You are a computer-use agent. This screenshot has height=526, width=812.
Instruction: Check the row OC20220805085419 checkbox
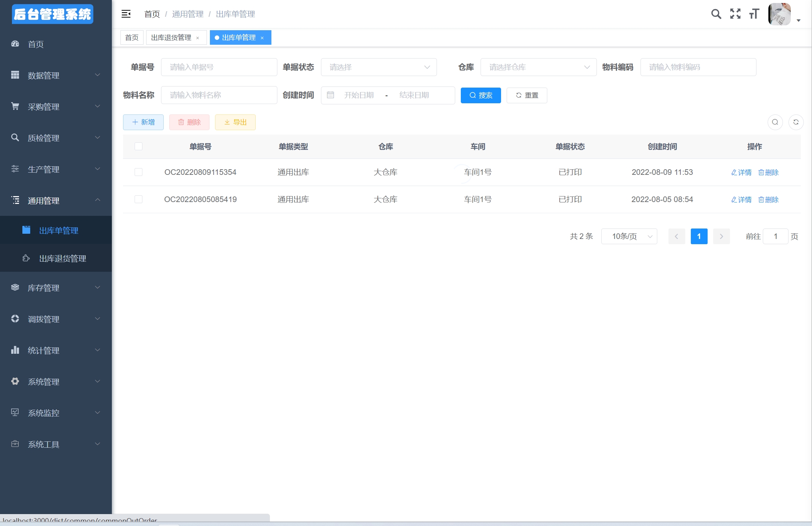(x=138, y=199)
